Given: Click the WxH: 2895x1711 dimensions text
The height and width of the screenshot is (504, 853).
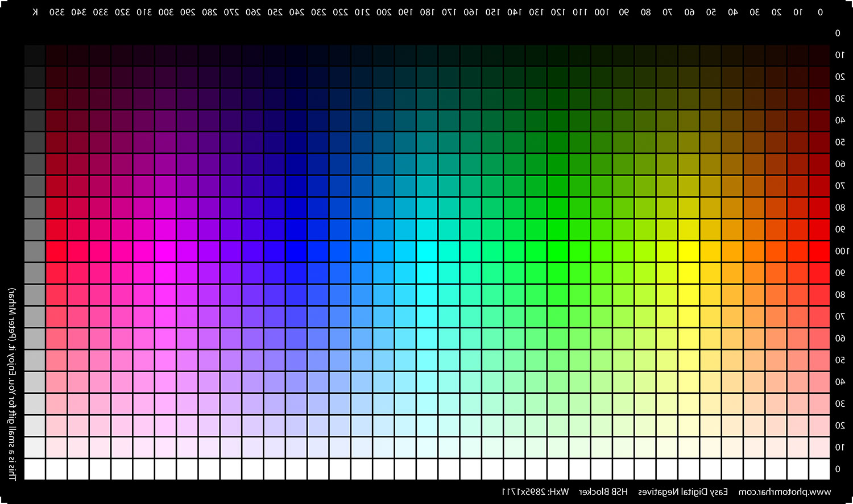Looking at the screenshot, I should click(535, 492).
